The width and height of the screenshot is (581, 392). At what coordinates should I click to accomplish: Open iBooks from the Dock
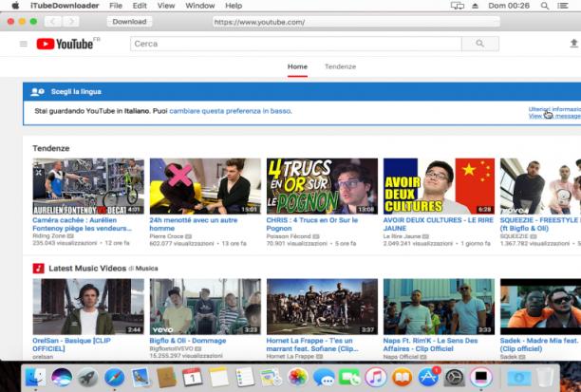point(402,377)
